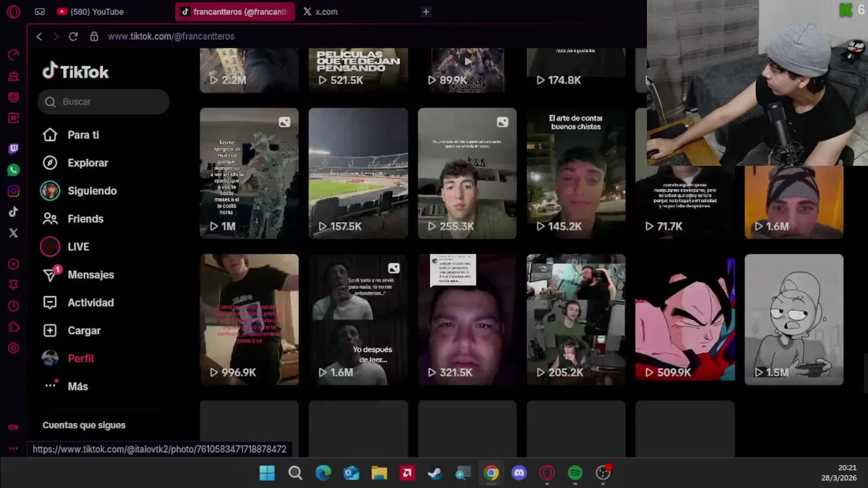
Task: Open TikTok panel in Opera sidebar
Action: point(13,212)
